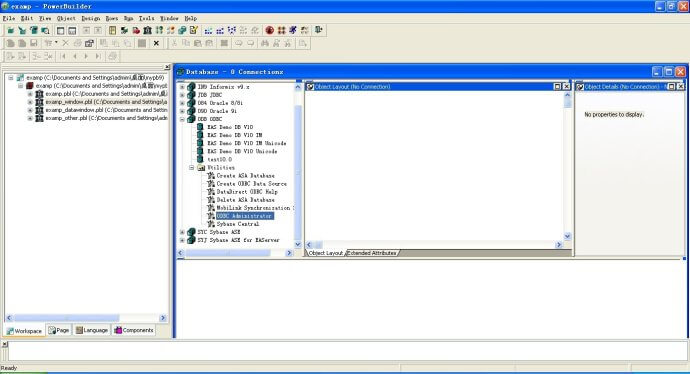This screenshot has height=374, width=690.
Task: Click the New object icon in PowerBar
Action: click(11, 30)
